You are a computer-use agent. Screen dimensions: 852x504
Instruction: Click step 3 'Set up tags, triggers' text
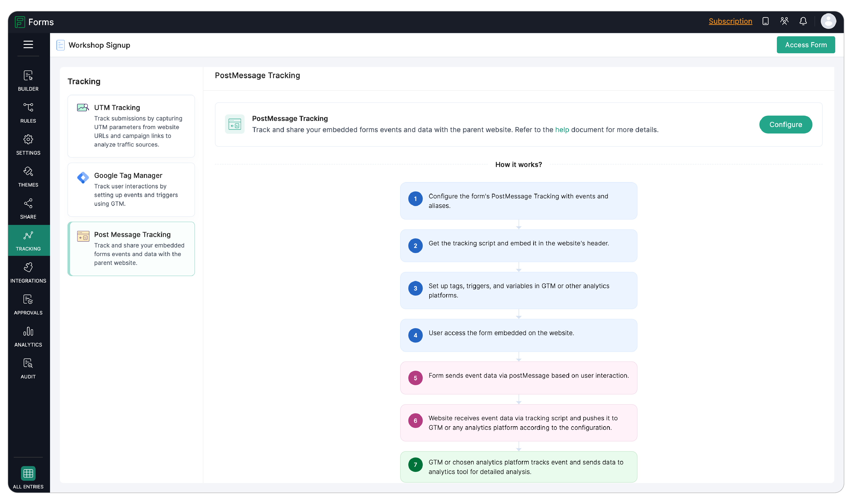coord(519,291)
